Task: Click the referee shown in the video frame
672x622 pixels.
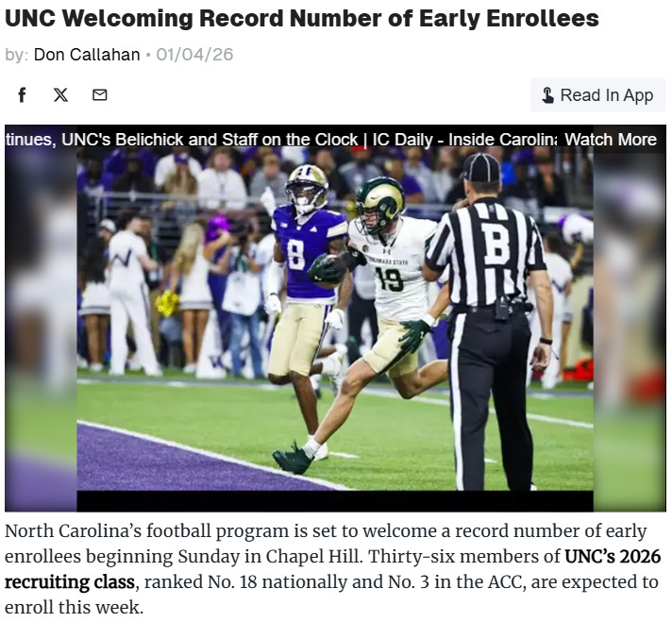Action: [x=489, y=322]
